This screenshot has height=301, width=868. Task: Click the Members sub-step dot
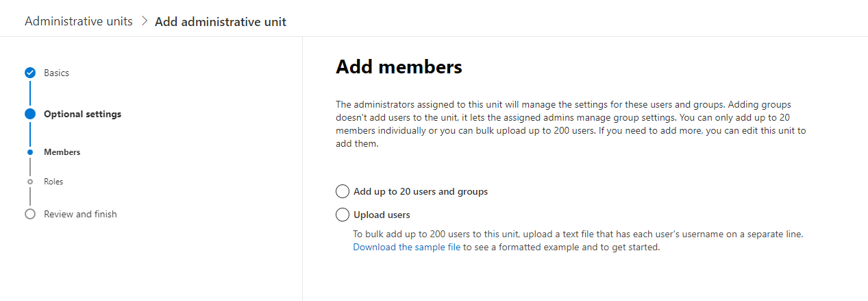click(30, 152)
